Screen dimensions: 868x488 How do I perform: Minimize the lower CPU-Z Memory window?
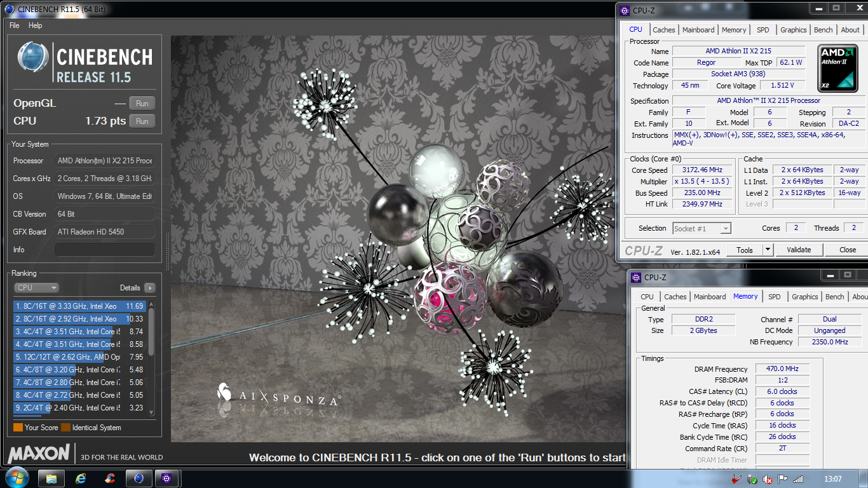(x=829, y=274)
